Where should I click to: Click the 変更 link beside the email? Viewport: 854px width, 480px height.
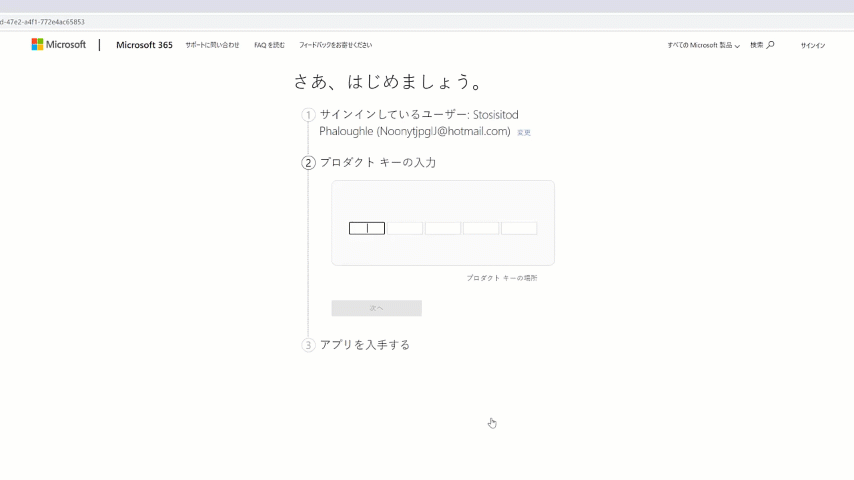(x=523, y=132)
